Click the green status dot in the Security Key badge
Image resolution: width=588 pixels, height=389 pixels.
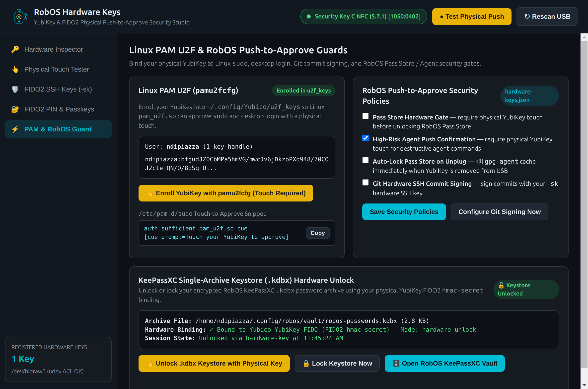click(309, 16)
